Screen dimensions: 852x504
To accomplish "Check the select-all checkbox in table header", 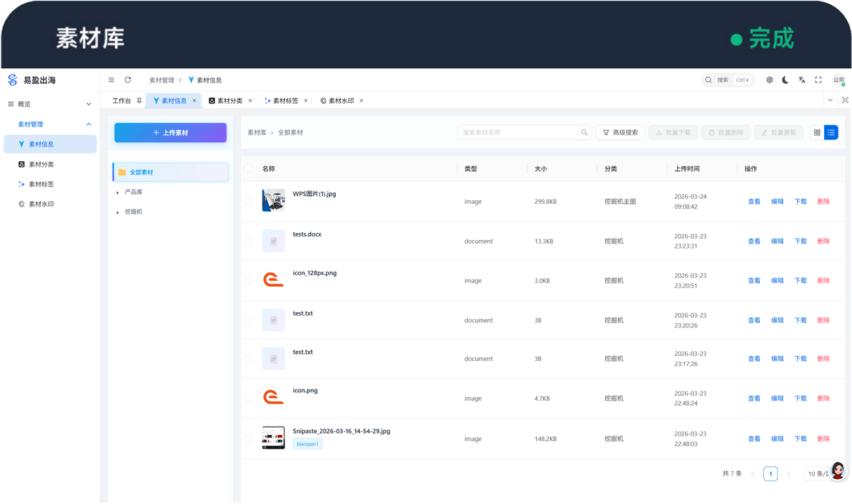I will (x=248, y=169).
